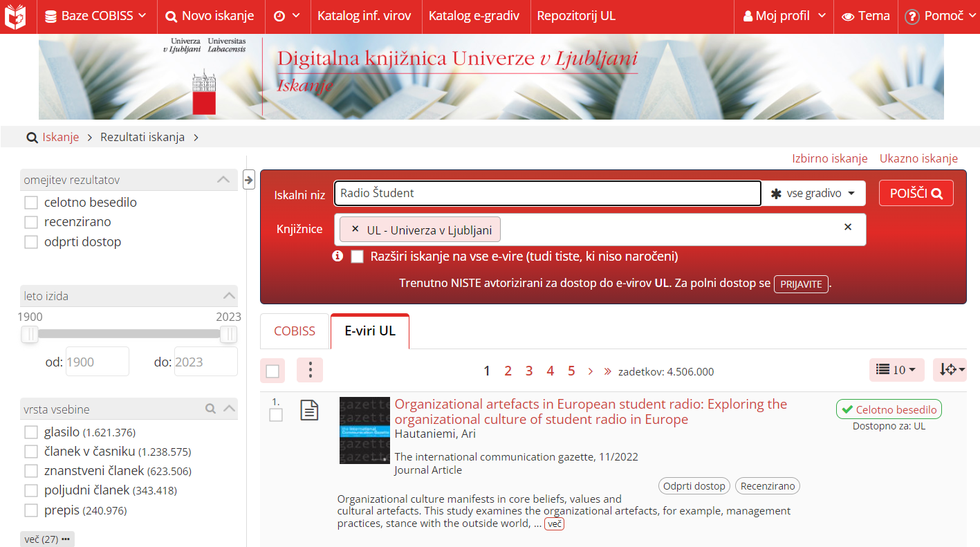Click the magnifier icon in vrsta vsebine header
980x547 pixels.
[211, 409]
